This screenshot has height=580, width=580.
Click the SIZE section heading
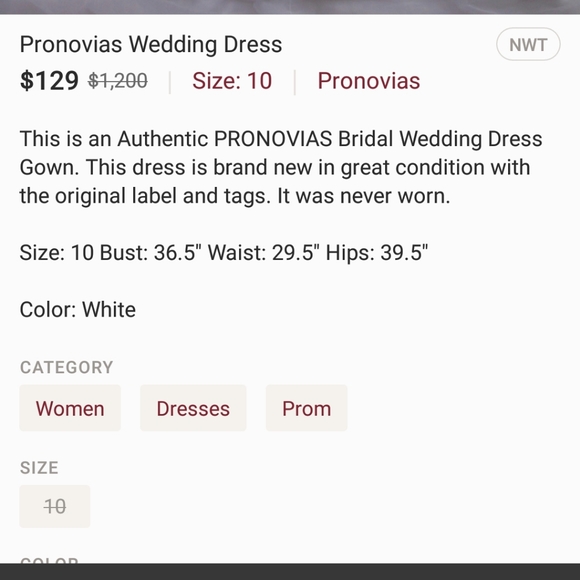click(x=39, y=468)
